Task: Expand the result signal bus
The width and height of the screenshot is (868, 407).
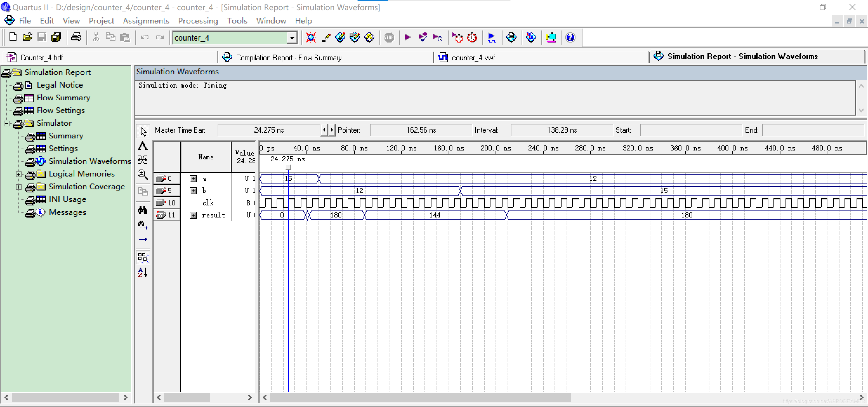Action: (x=193, y=215)
